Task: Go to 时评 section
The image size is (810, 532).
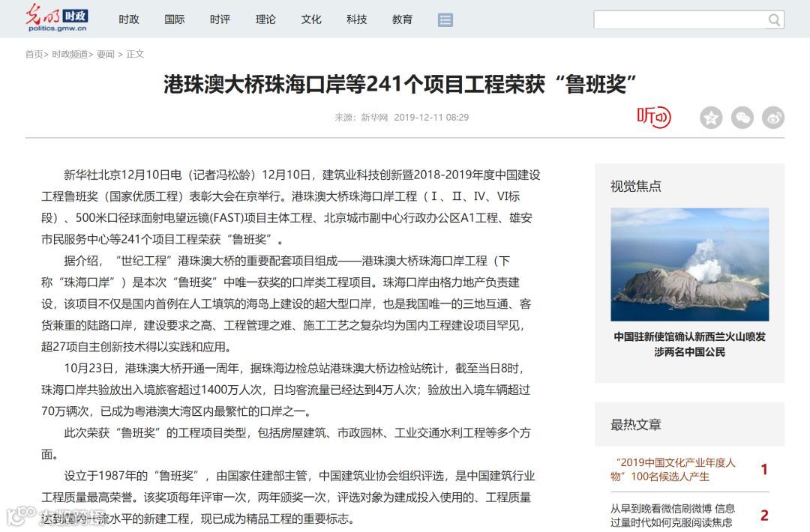Action: point(220,19)
